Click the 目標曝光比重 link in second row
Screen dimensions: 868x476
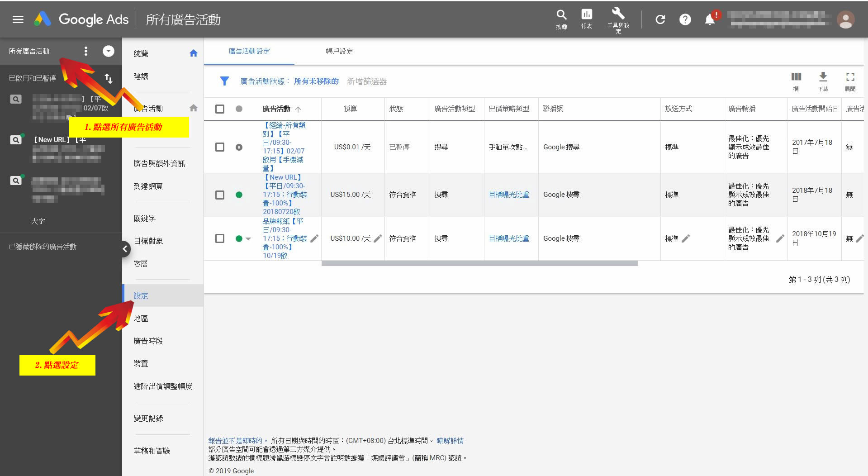[509, 195]
